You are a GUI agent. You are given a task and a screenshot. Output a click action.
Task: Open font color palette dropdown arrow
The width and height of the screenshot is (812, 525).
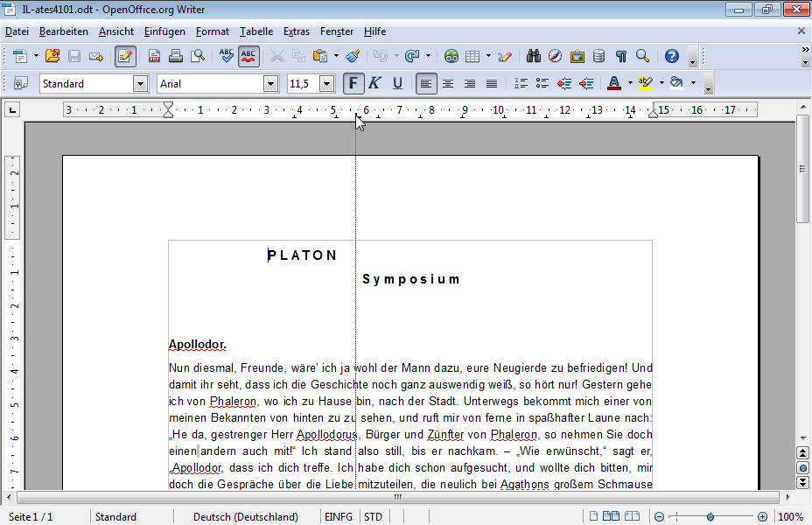630,83
